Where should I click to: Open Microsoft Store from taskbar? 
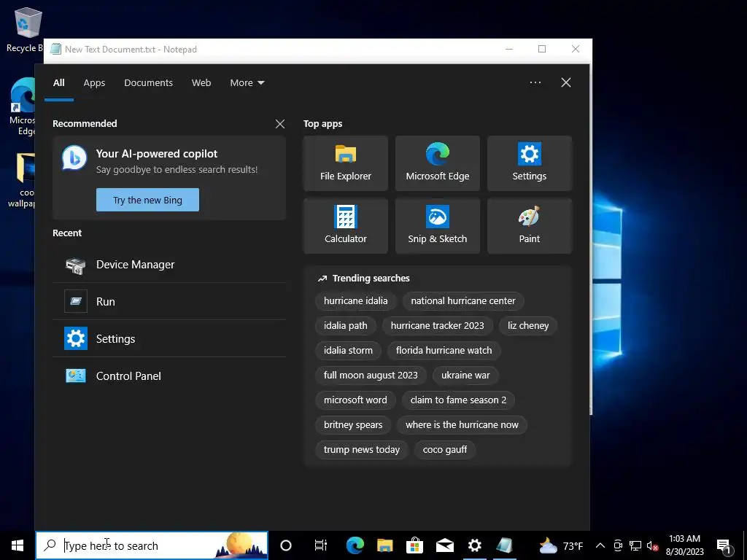click(x=415, y=545)
